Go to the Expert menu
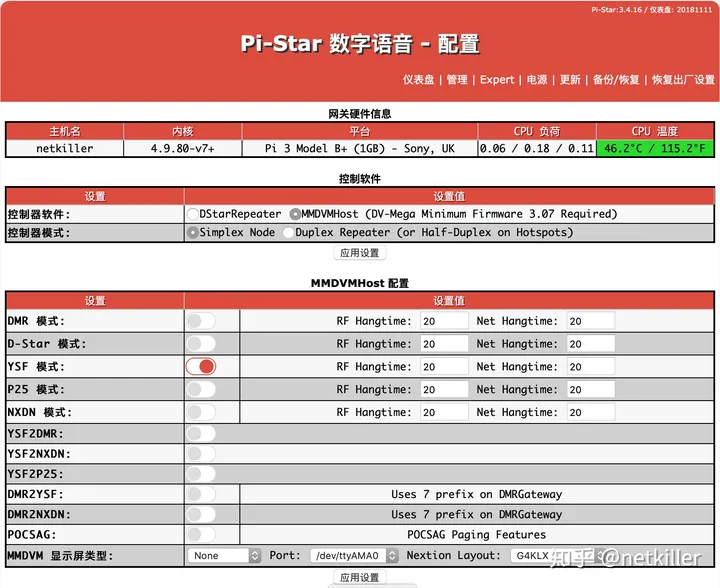 tap(497, 80)
